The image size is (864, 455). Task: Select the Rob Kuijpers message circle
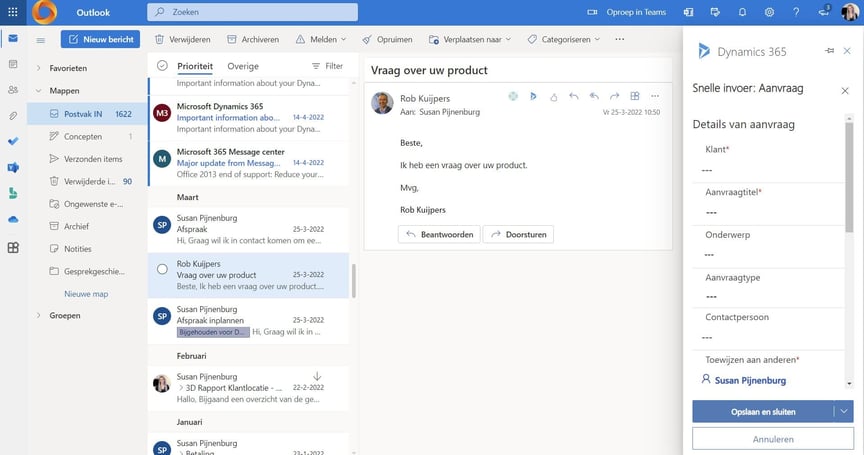[x=162, y=269]
